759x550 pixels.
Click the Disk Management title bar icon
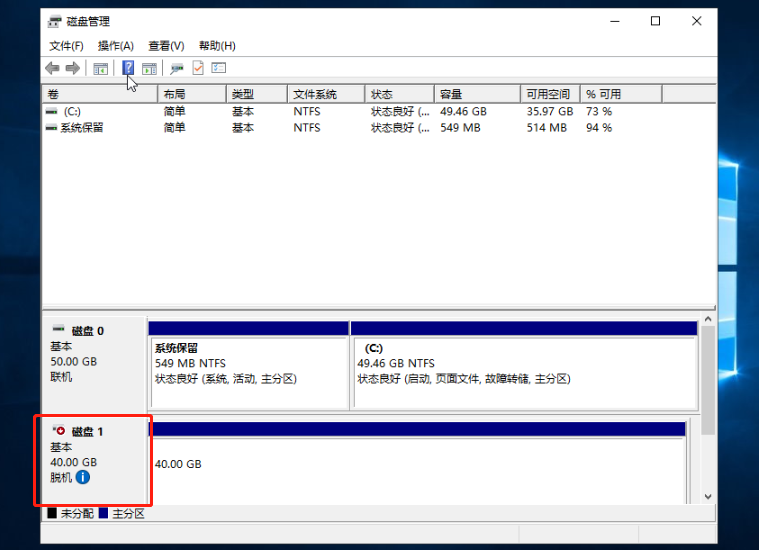[54, 21]
